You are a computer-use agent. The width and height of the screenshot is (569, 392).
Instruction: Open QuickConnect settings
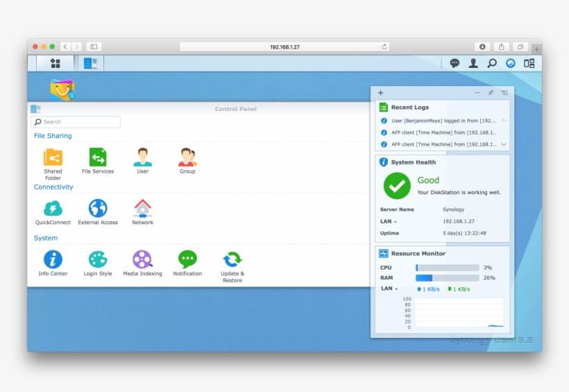pyautogui.click(x=53, y=212)
